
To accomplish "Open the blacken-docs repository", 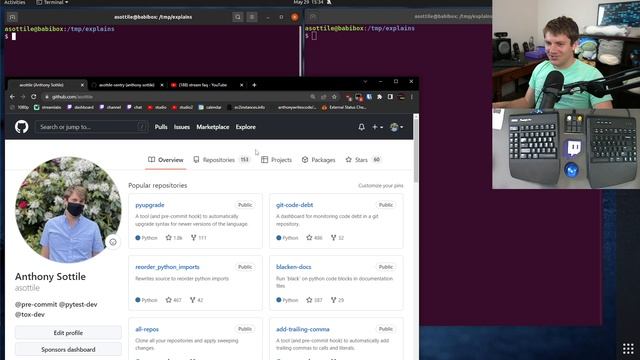I will 293,267.
